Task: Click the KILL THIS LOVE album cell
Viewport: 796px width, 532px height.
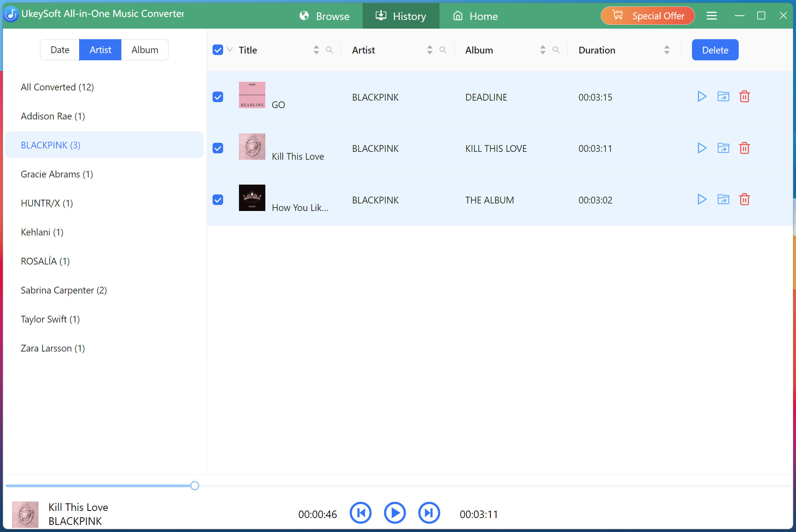Action: (496, 148)
